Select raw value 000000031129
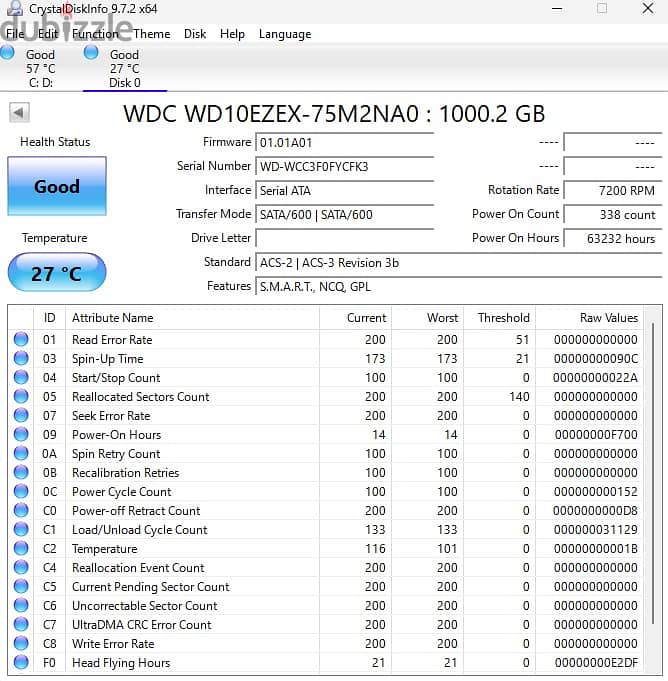 click(x=596, y=529)
